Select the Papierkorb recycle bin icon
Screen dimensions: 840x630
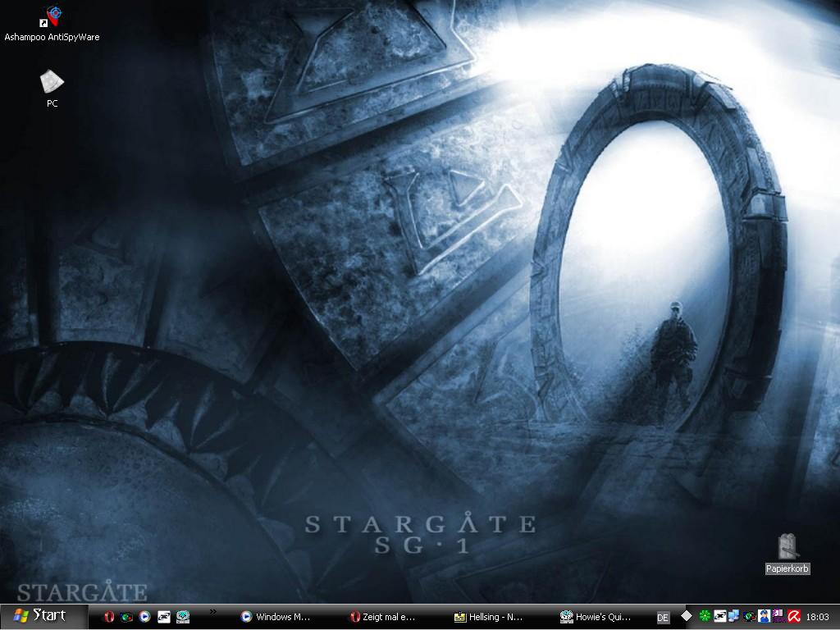click(787, 554)
